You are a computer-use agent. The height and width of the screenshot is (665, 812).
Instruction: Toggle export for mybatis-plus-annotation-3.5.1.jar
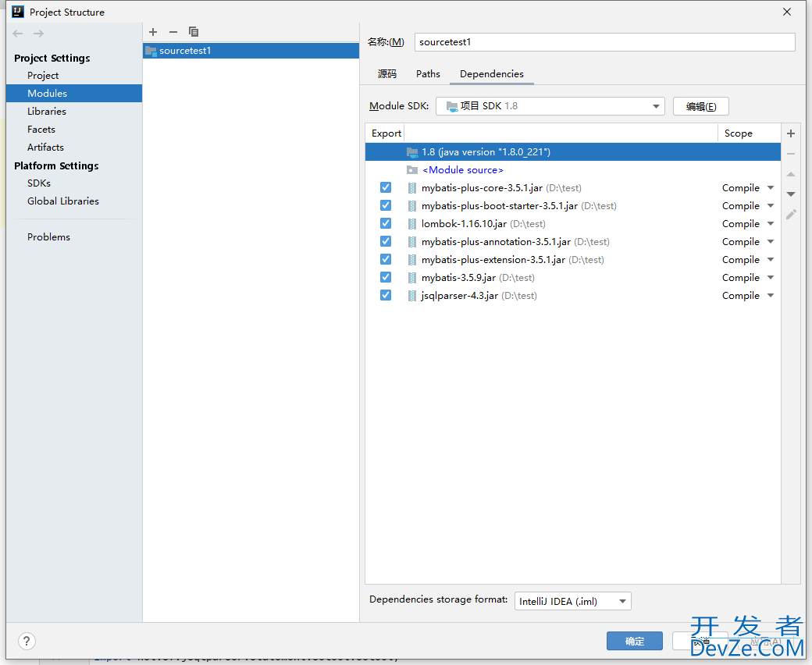pos(386,241)
